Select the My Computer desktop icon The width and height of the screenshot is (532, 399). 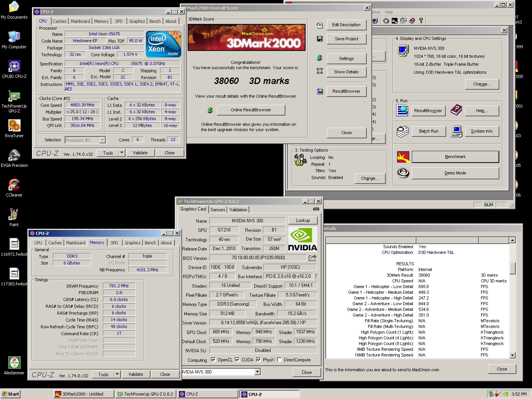pyautogui.click(x=14, y=40)
